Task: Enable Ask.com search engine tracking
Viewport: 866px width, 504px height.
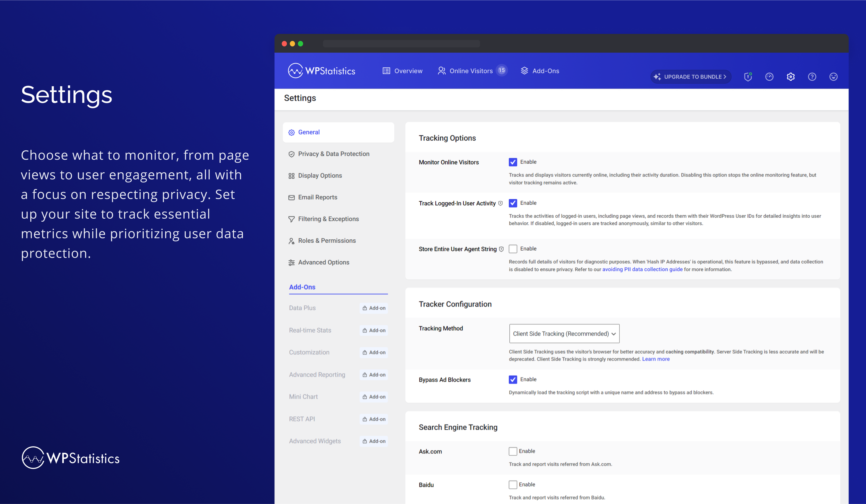Action: pyautogui.click(x=513, y=451)
